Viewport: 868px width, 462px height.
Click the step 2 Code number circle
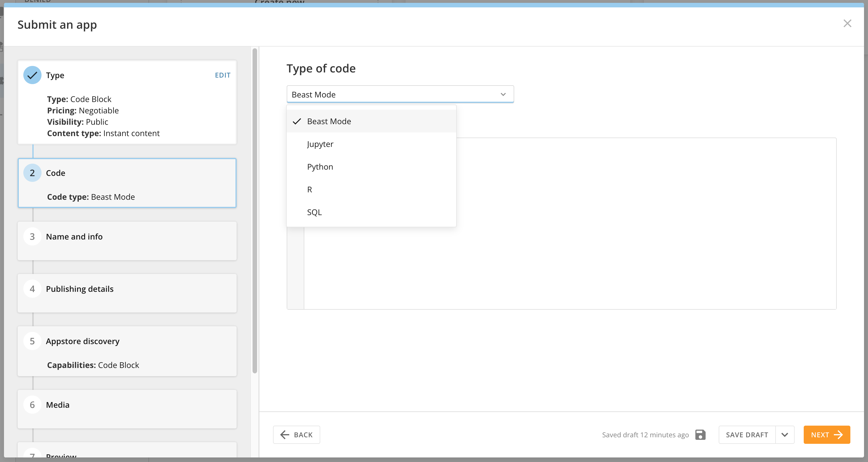32,173
